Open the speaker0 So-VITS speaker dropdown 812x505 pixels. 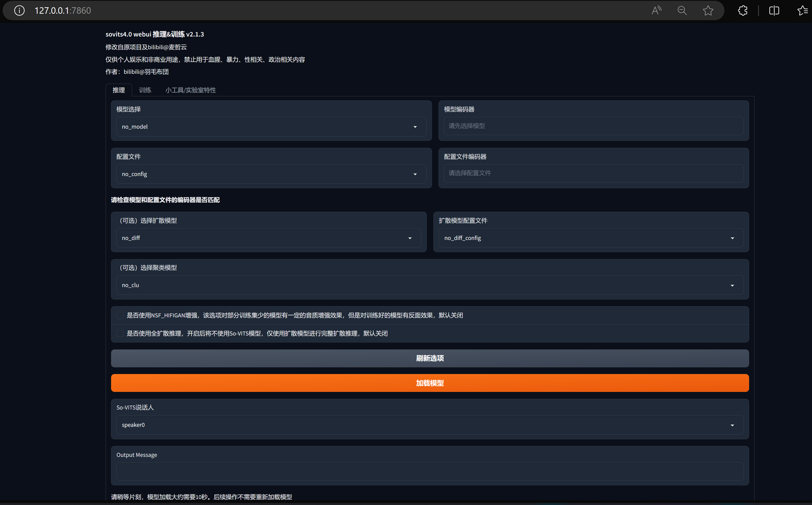tap(430, 425)
